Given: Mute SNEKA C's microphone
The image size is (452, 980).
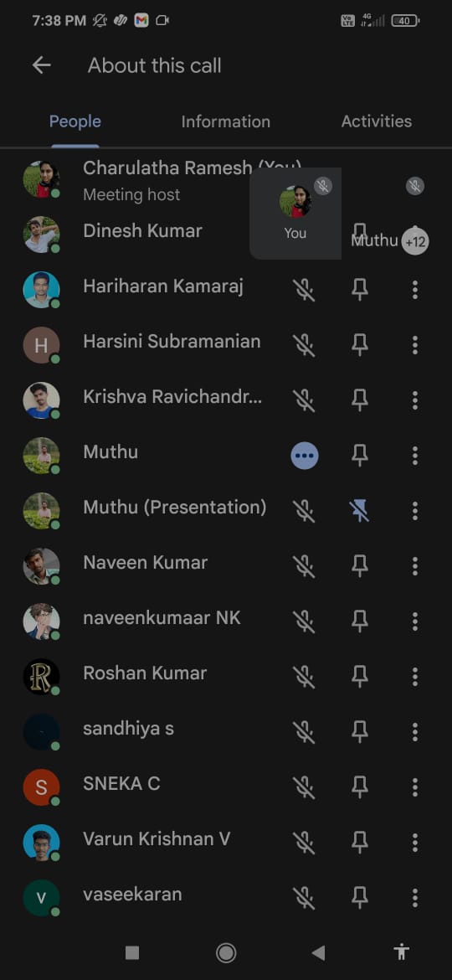Looking at the screenshot, I should coord(304,787).
